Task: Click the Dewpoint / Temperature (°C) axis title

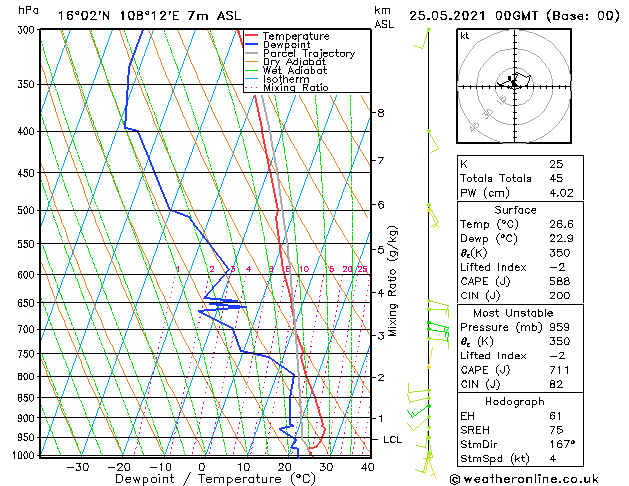Action: point(215,479)
